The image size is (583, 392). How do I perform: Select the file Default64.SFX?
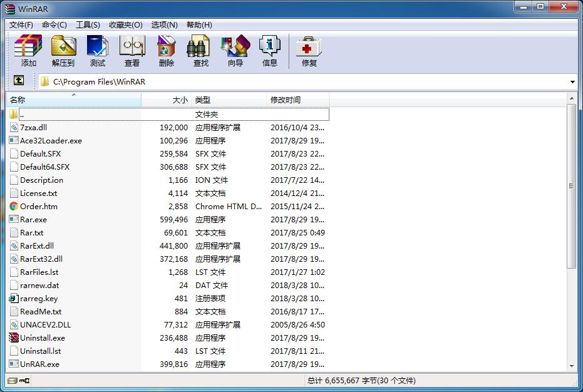click(44, 167)
